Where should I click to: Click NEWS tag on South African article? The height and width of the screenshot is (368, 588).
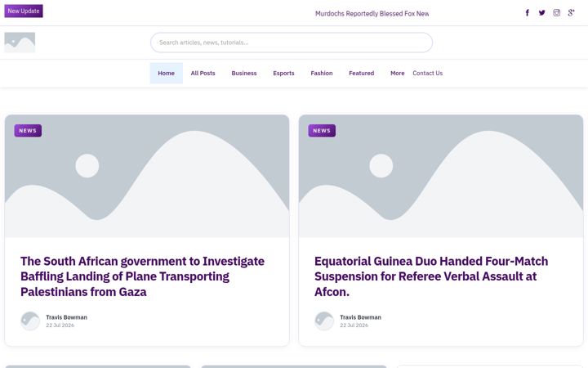(x=28, y=131)
